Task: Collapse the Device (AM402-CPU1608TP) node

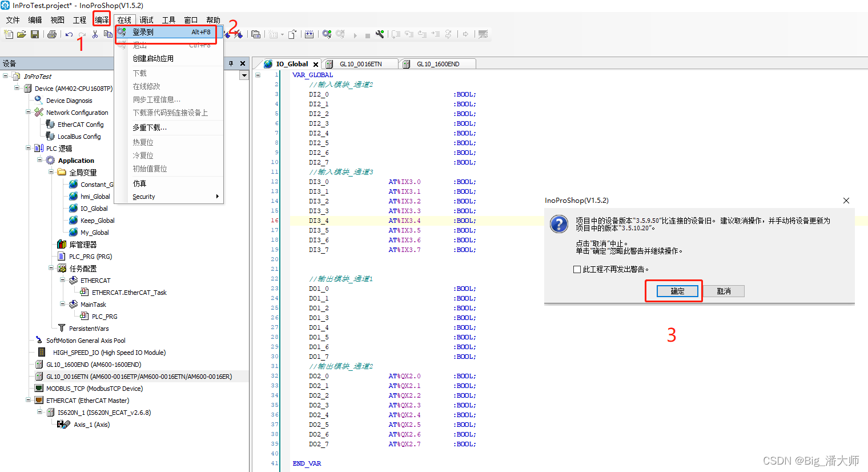Action: (x=17, y=88)
